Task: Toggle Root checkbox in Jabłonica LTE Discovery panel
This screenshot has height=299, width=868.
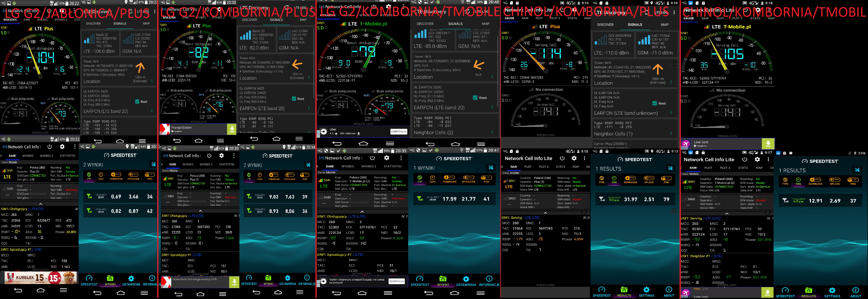Action: coord(137,101)
